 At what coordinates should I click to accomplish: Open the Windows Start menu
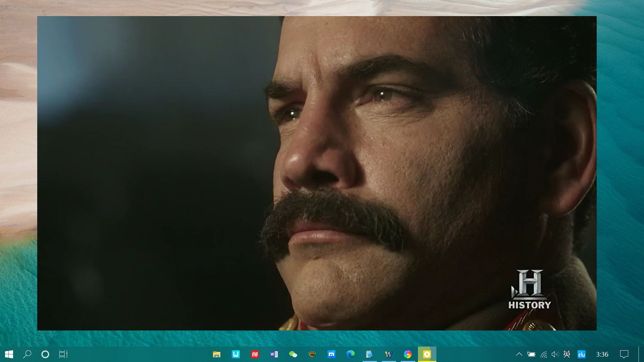(x=9, y=354)
